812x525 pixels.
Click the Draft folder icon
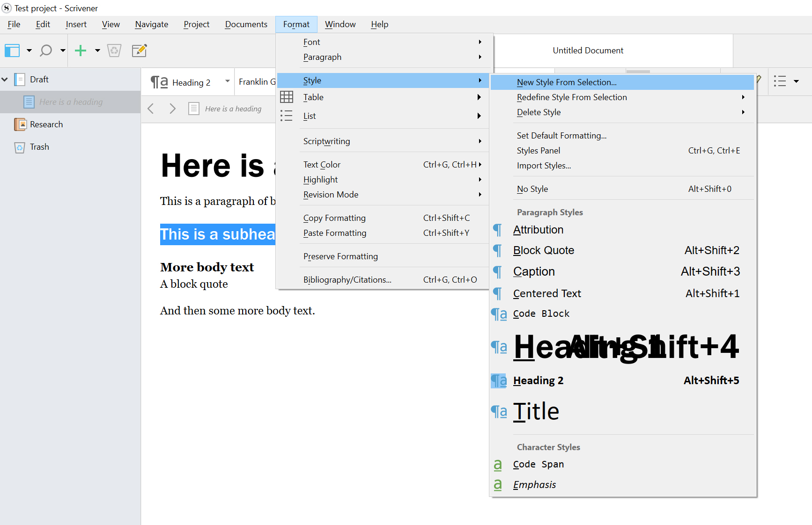(20, 80)
